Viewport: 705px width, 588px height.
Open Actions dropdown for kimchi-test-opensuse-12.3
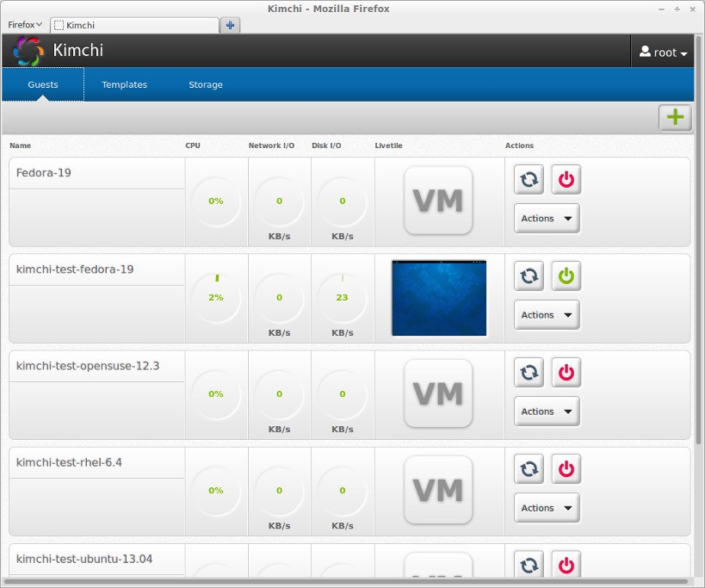[547, 412]
